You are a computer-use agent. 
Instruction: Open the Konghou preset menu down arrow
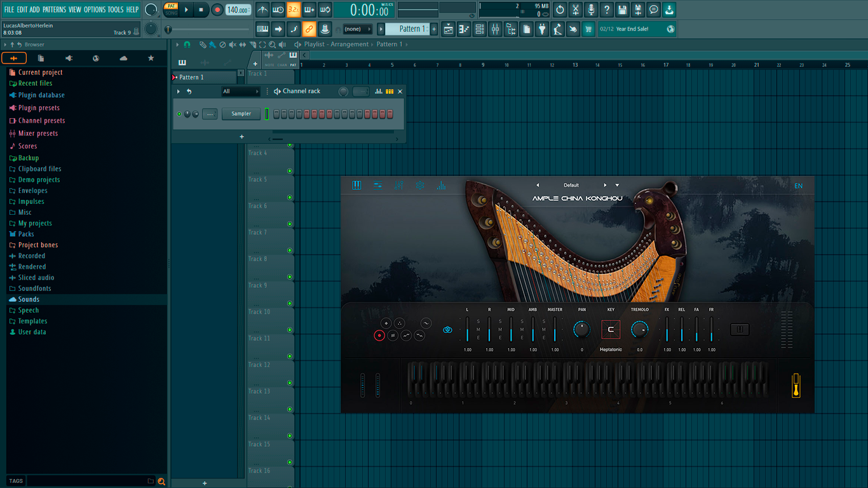(x=617, y=186)
